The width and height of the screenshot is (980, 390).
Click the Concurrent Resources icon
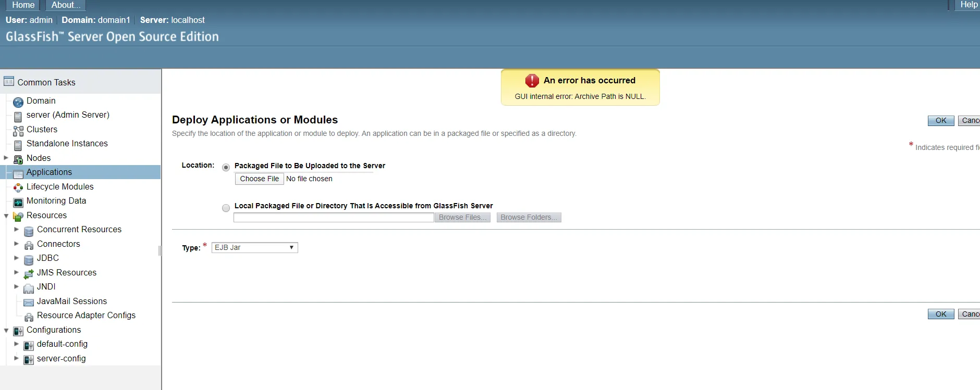pyautogui.click(x=29, y=231)
